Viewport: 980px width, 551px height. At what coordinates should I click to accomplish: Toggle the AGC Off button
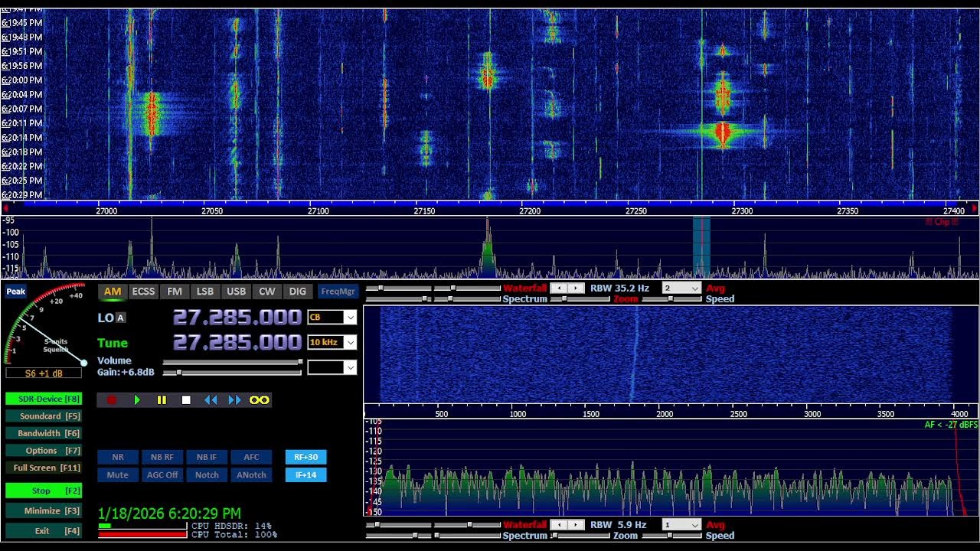[162, 475]
